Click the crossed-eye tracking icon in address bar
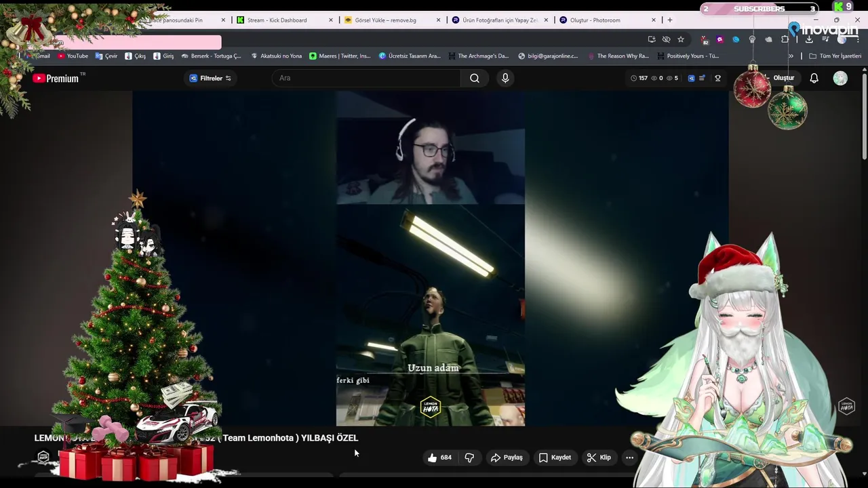868x488 pixels. coord(666,39)
